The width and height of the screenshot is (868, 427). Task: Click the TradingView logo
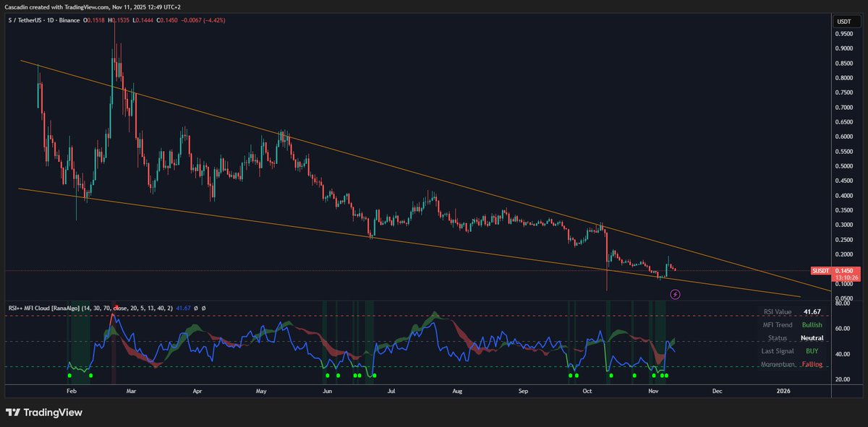click(x=43, y=412)
